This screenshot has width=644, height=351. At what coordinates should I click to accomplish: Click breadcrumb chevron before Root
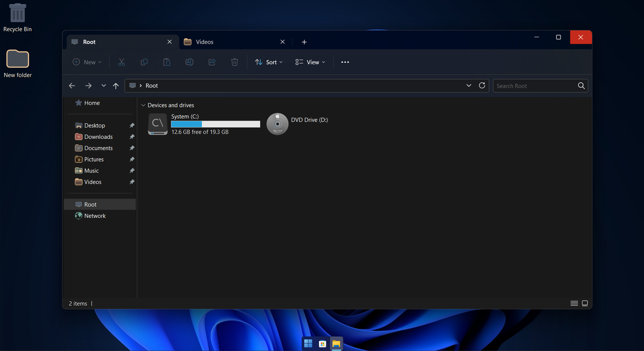tap(140, 85)
